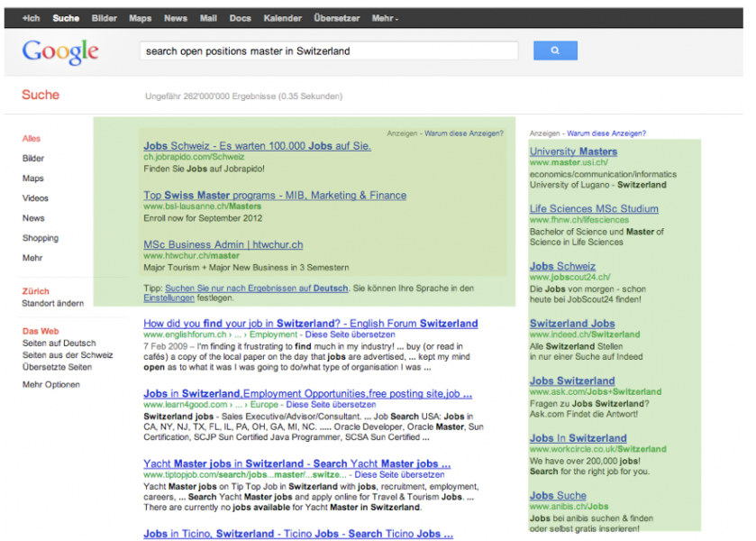Open News in the top navigation bar
This screenshot has height=541, width=756.
176,18
